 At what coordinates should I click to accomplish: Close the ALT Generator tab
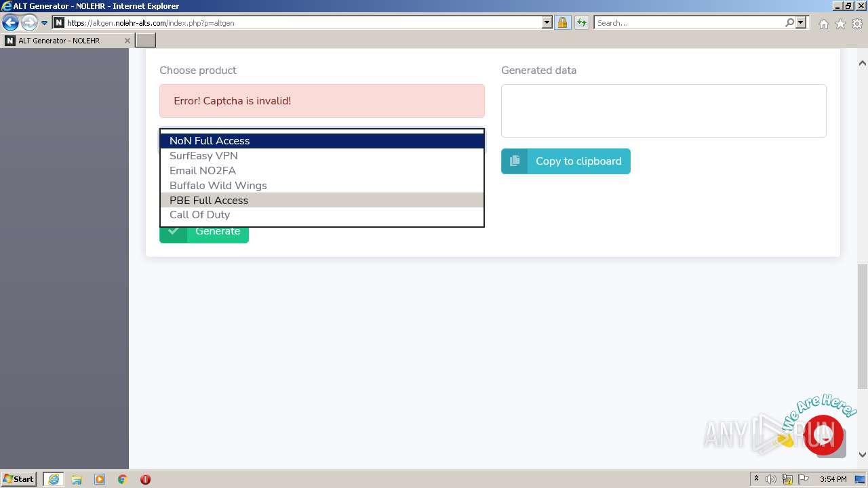127,41
